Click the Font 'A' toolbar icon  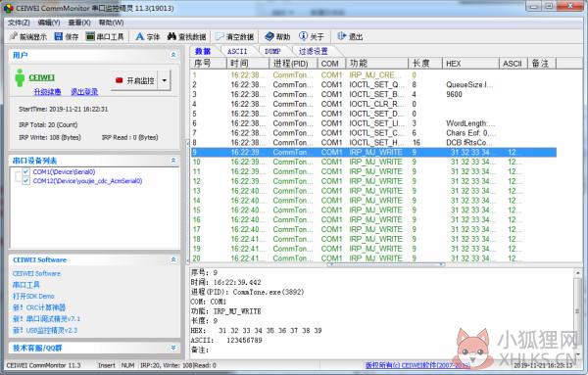click(140, 36)
